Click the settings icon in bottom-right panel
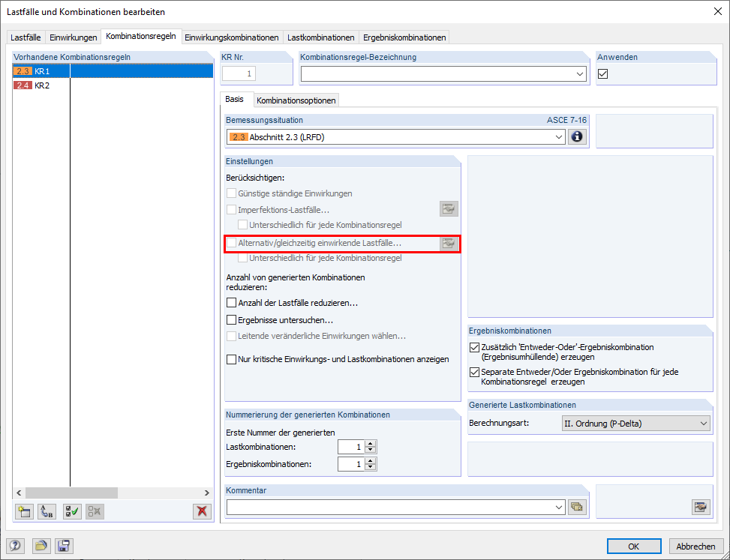 [701, 507]
